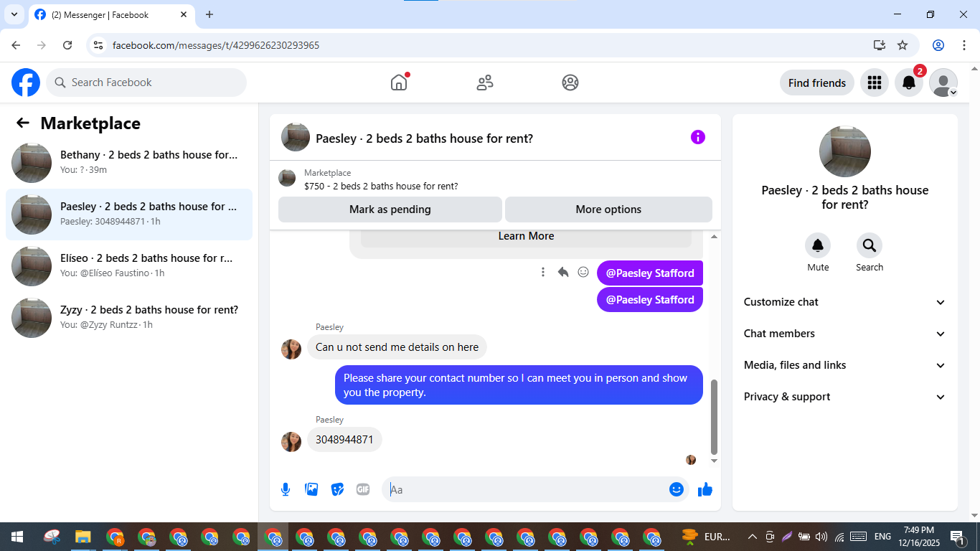The height and width of the screenshot is (551, 980).
Task: Click the back arrow beside Marketplace
Action: [23, 123]
